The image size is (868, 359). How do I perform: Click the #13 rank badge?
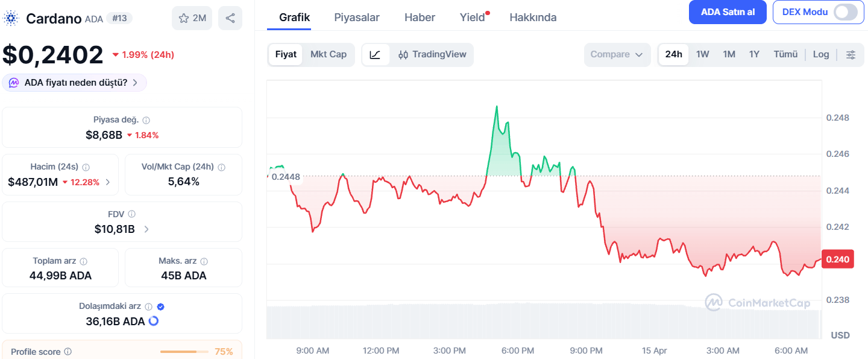(x=119, y=18)
